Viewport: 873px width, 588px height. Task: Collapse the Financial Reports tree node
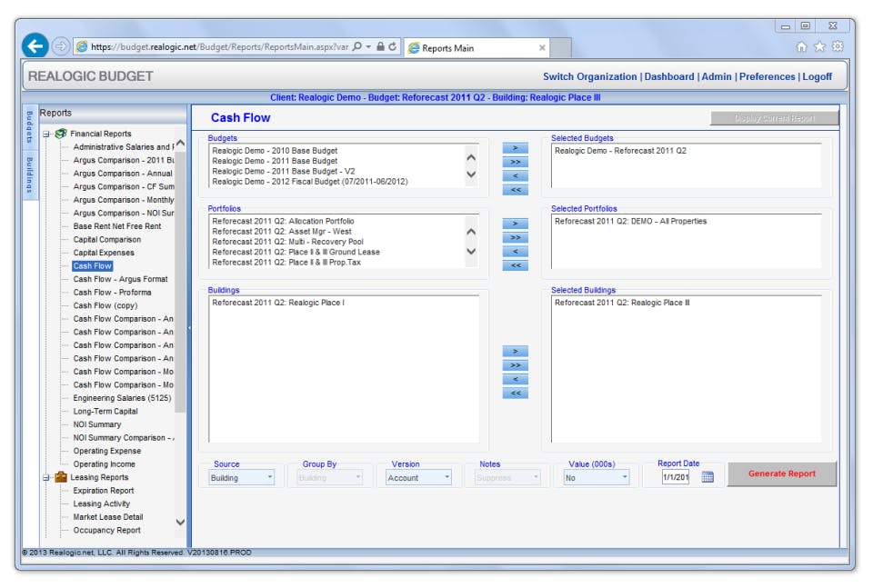click(x=46, y=135)
